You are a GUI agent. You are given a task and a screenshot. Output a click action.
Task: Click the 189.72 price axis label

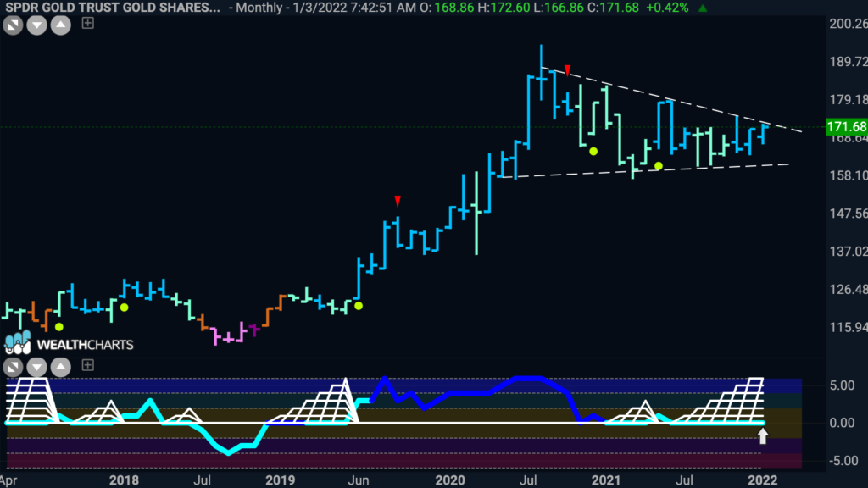click(848, 61)
